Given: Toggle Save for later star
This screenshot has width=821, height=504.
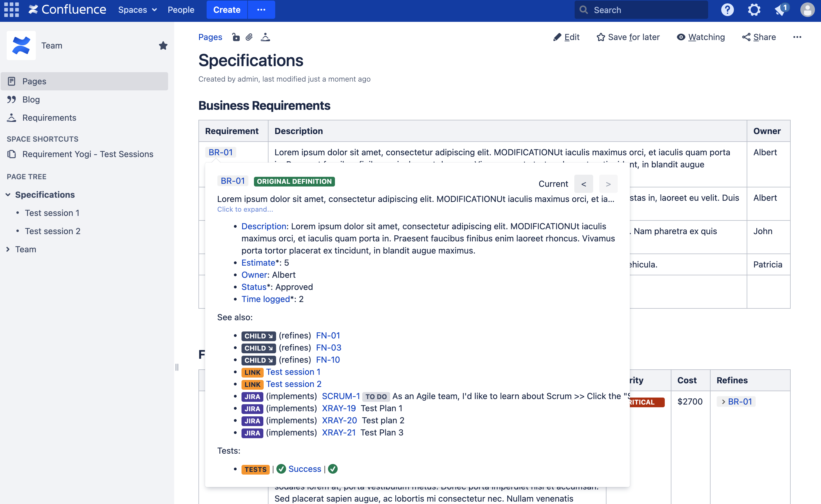Looking at the screenshot, I should click(628, 37).
